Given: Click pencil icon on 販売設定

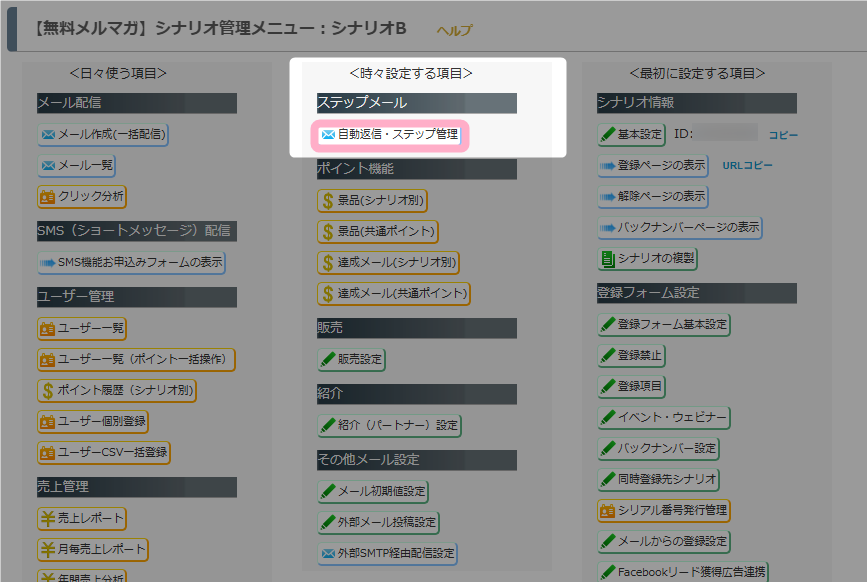Looking at the screenshot, I should tap(328, 359).
